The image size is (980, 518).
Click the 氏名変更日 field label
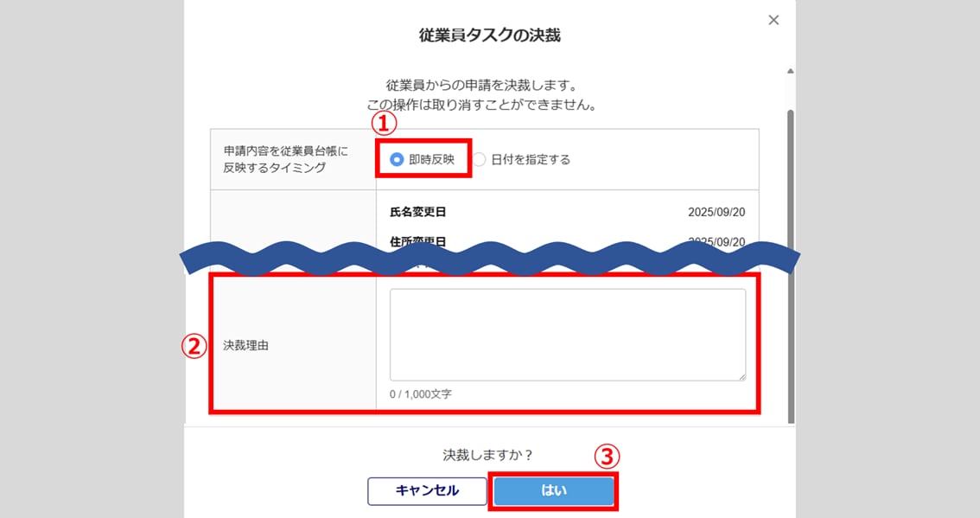(418, 212)
